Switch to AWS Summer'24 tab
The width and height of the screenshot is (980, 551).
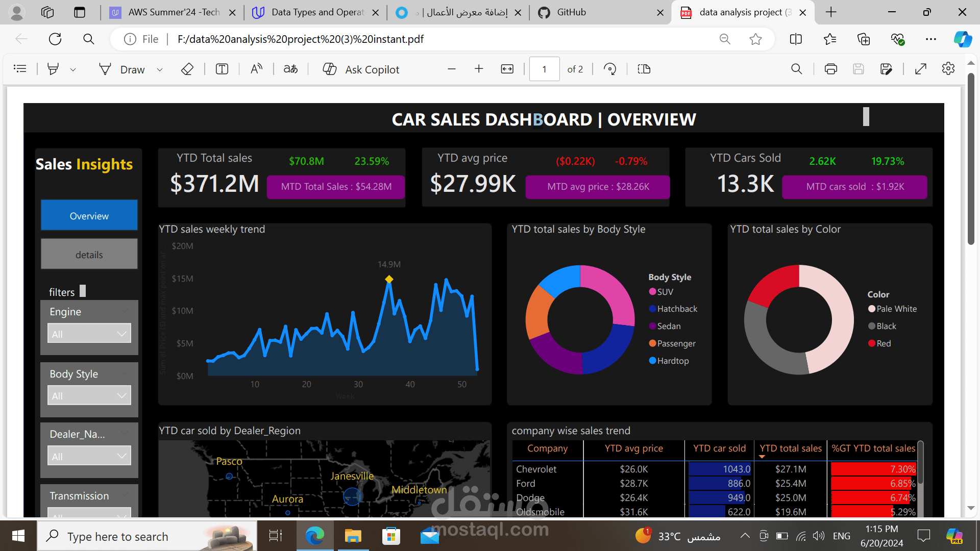[174, 12]
